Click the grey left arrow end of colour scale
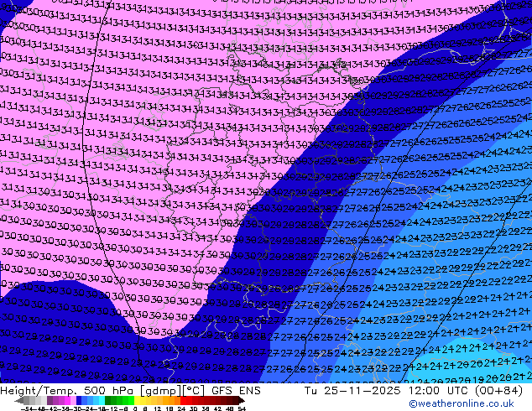 [19, 400]
